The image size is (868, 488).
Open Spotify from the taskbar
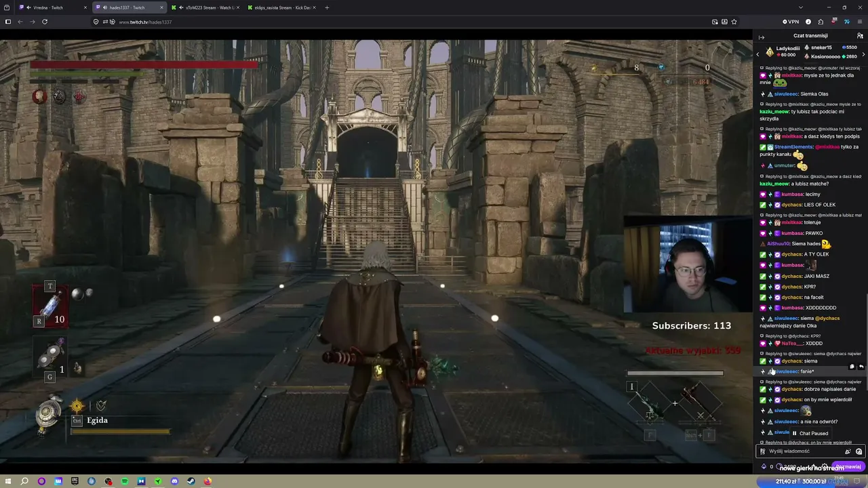tap(125, 481)
